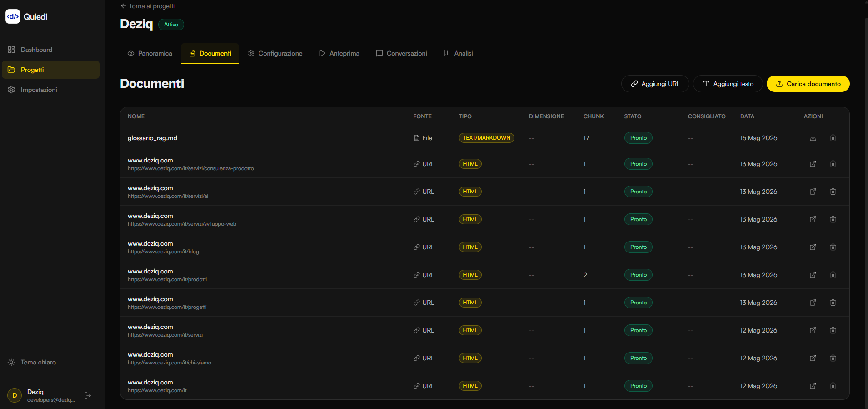This screenshot has height=409, width=868.
Task: Click HTML badge in the prodotti row
Action: click(470, 275)
